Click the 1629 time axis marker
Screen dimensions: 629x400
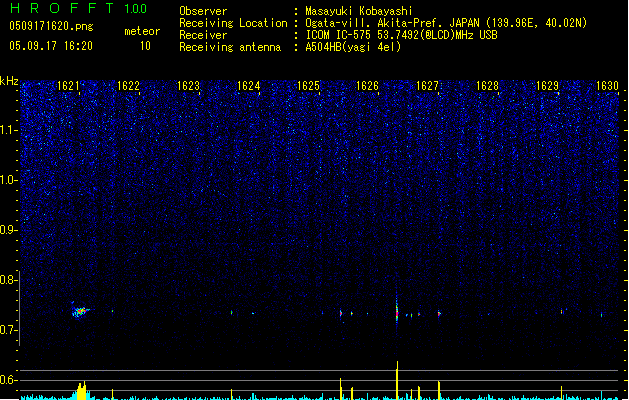pos(547,86)
